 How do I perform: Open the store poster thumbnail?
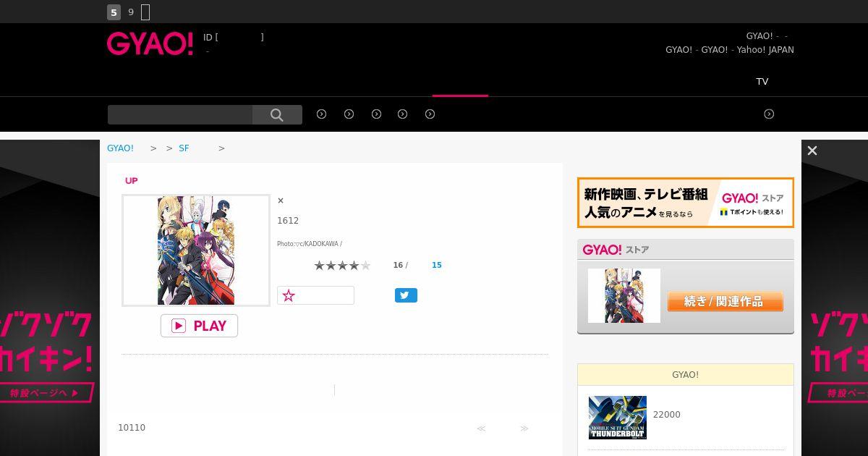[x=624, y=296]
